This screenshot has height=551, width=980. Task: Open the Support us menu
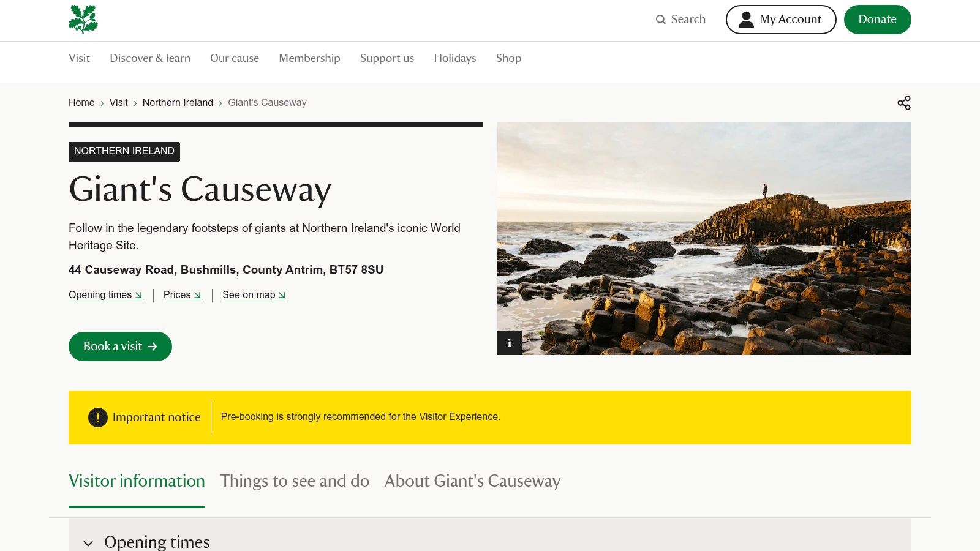tap(387, 58)
